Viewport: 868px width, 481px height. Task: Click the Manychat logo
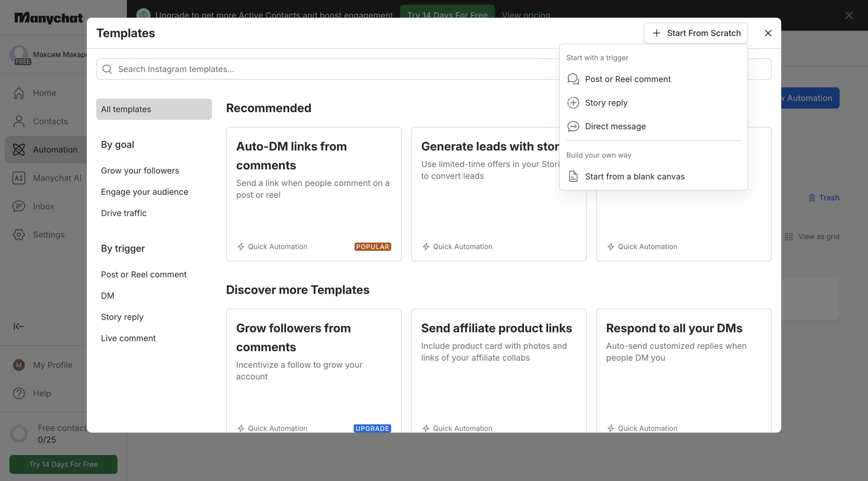click(48, 17)
